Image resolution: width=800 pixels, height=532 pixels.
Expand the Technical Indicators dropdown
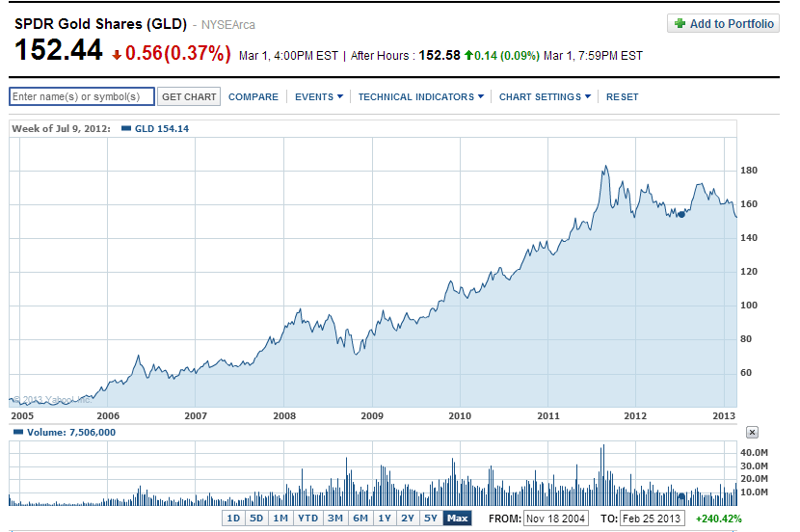tap(421, 97)
